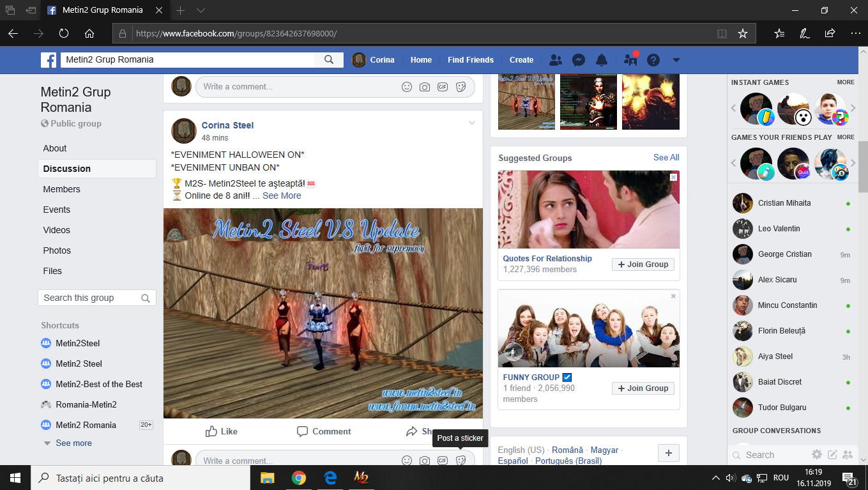This screenshot has height=490, width=868.
Task: Open the Friend Requests icon
Action: [556, 60]
